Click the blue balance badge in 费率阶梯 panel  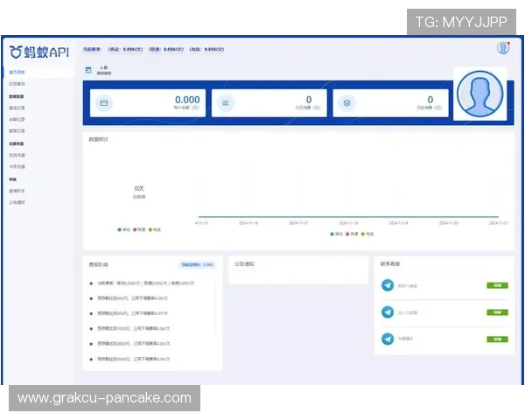point(197,264)
